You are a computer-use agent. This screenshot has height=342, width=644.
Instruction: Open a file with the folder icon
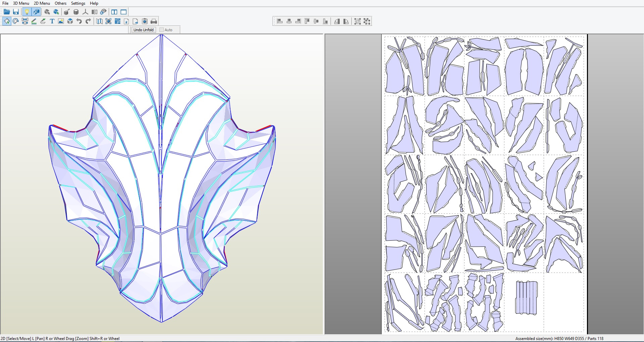tap(7, 12)
